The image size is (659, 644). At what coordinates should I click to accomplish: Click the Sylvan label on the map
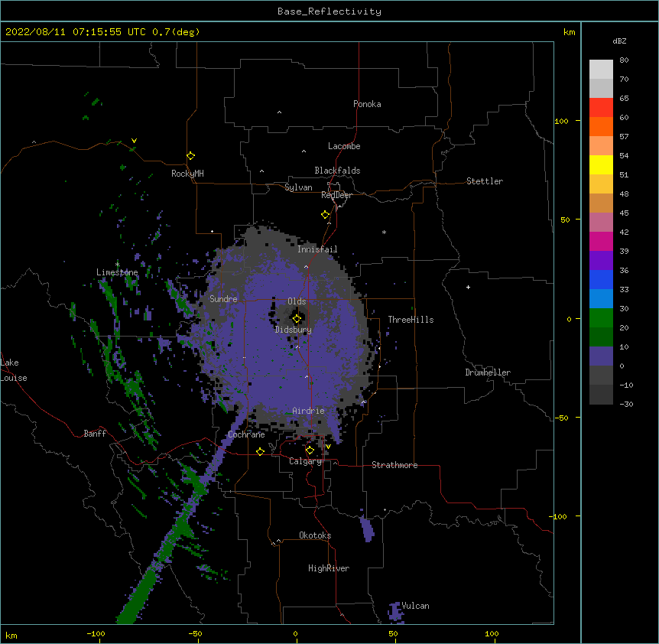[x=298, y=187]
